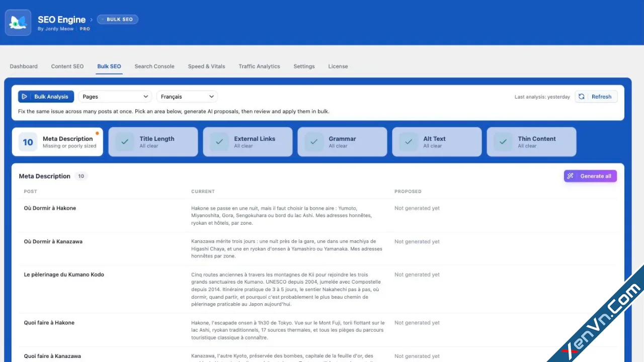The height and width of the screenshot is (362, 644).
Task: Open the Search Console tab
Action: click(x=154, y=66)
